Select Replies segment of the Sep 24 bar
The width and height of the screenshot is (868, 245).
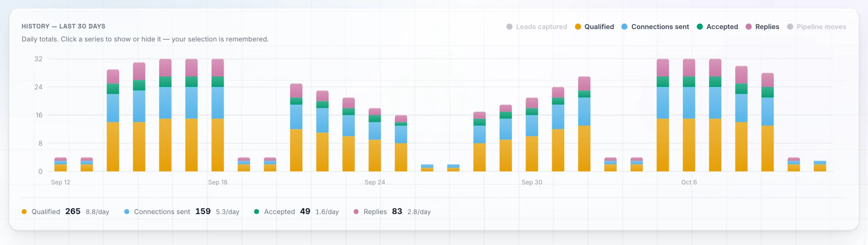[x=375, y=112]
